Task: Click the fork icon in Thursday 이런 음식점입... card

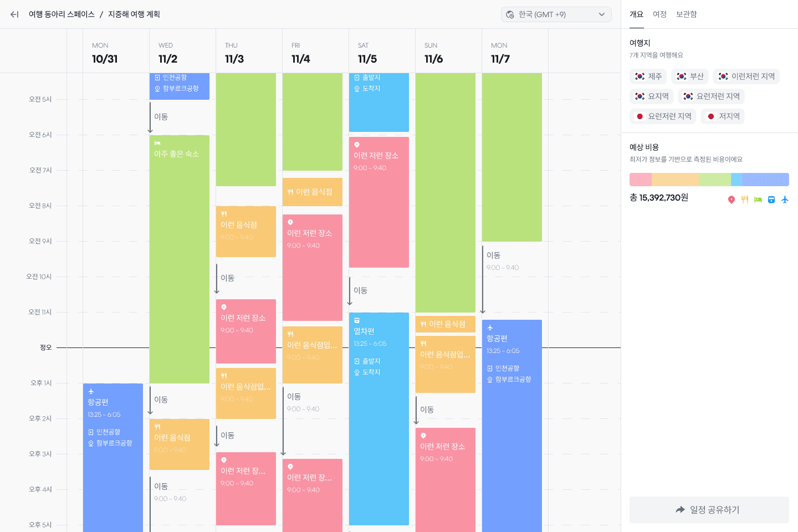Action: tap(224, 376)
